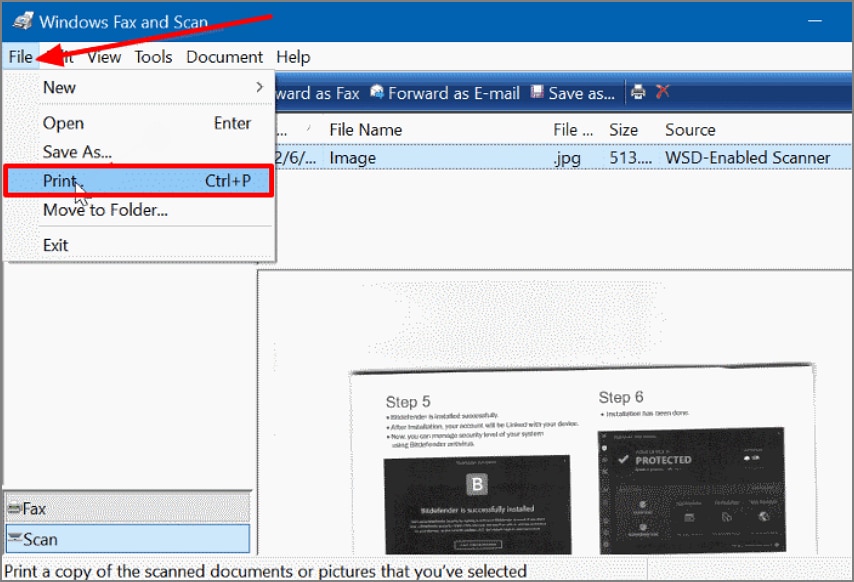854x582 pixels.
Task: Click the Save as floppy disk icon
Action: click(x=537, y=91)
